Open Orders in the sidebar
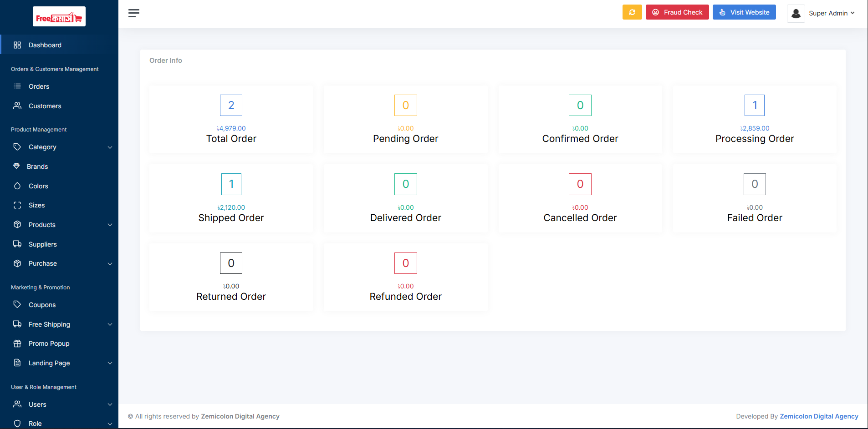Screen dimensions: 868x429 click(39, 86)
